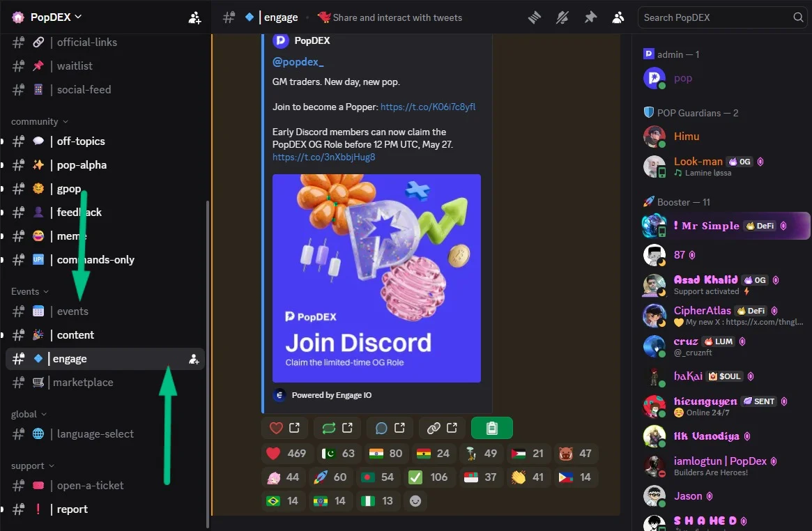Collapse the support channel category

click(x=33, y=466)
